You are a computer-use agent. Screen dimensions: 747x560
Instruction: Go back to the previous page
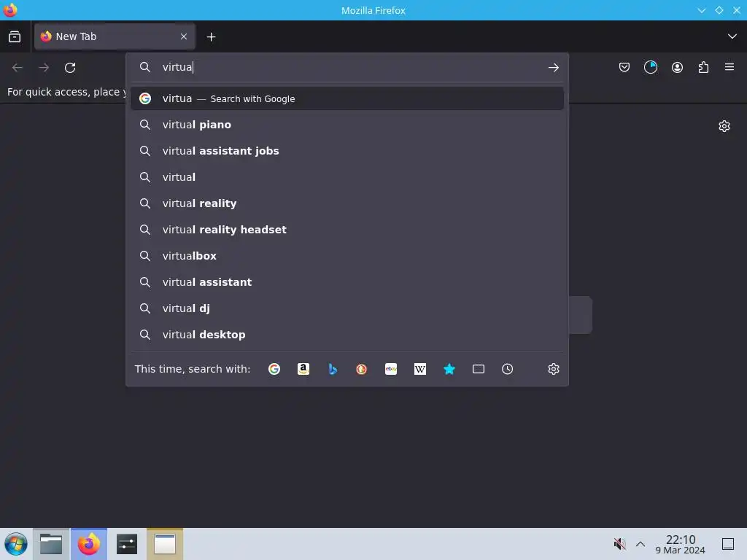(18, 68)
